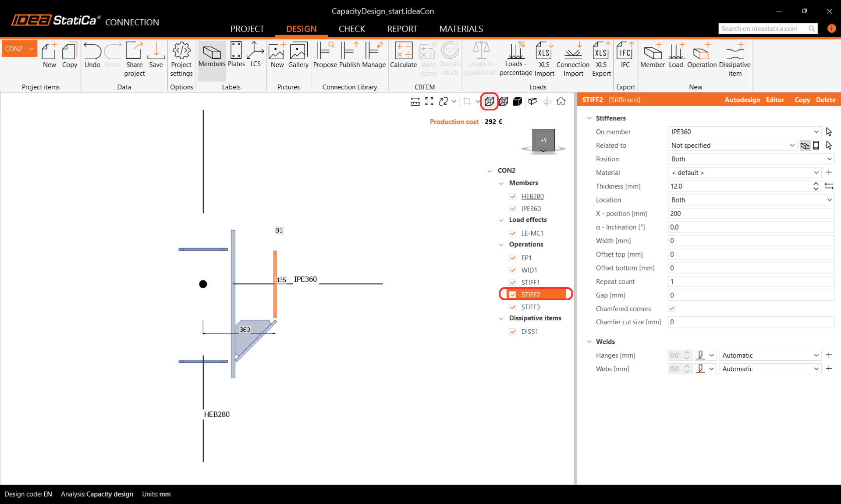Collapse the Operations tree group
The width and height of the screenshot is (841, 504).
[x=501, y=245]
